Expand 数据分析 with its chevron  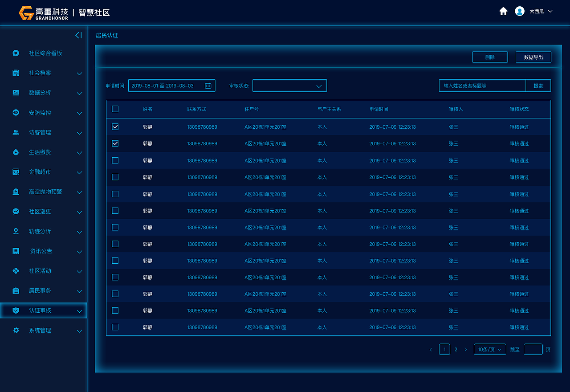pos(79,94)
